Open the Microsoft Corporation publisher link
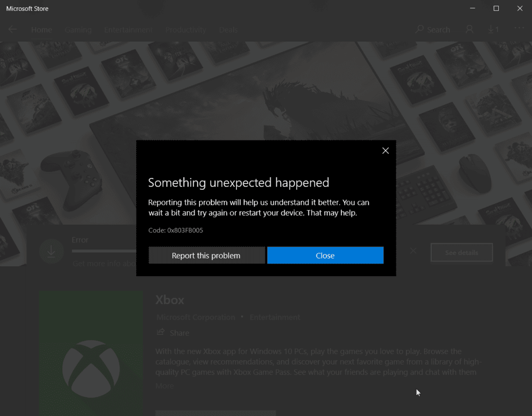532x416 pixels. coord(196,317)
